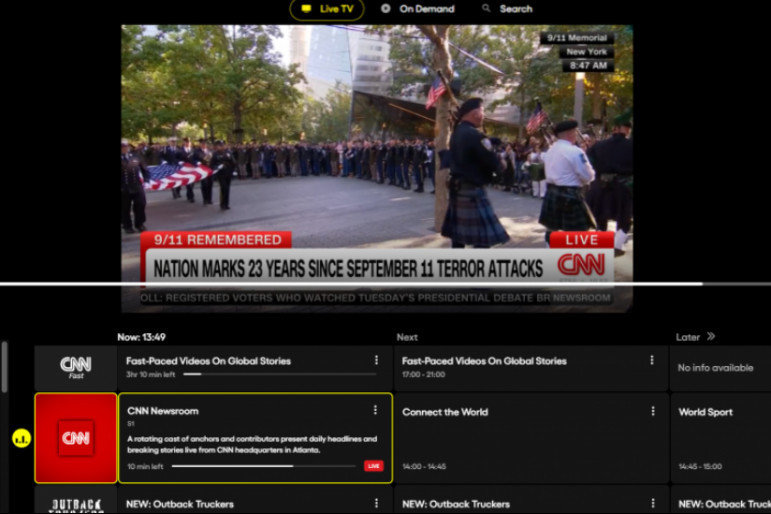The width and height of the screenshot is (771, 514).
Task: Select the World Sport upcoming program
Action: click(x=720, y=437)
